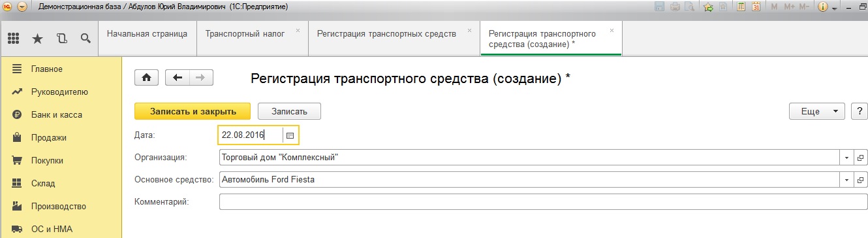Open the calculator icon in title bar
Screen dimensions: 868x238
point(741,7)
